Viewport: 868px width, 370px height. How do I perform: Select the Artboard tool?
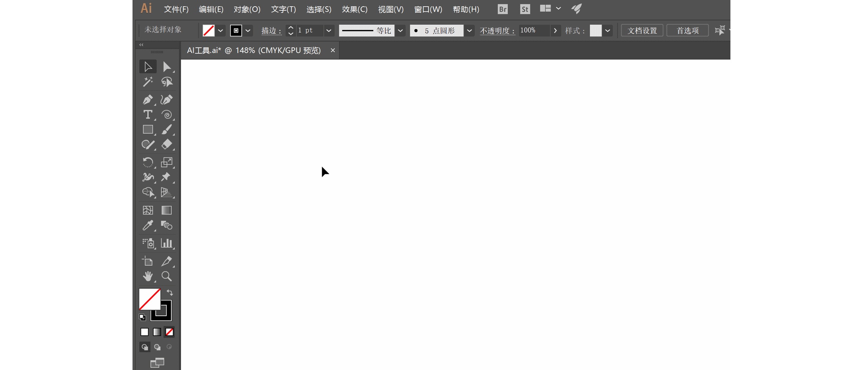148,261
